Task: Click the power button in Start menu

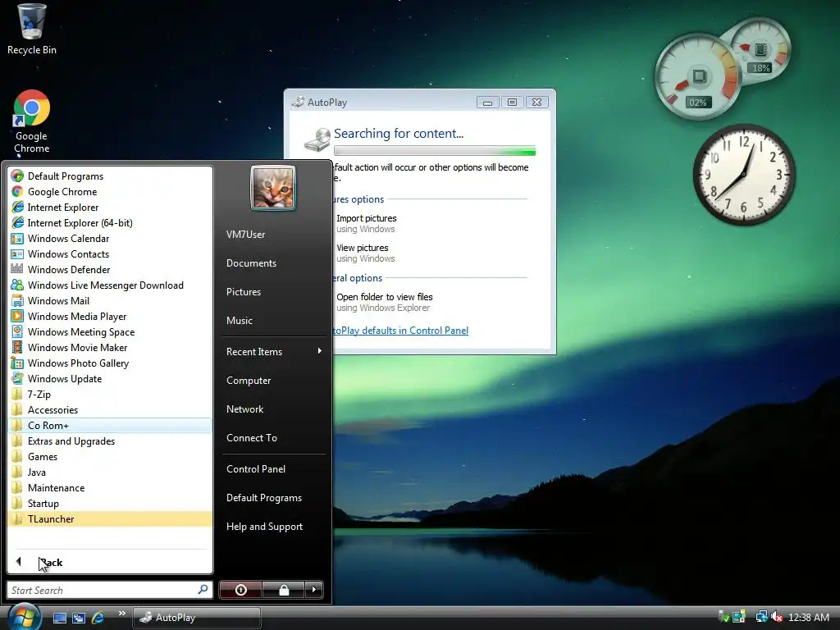Action: (240, 590)
